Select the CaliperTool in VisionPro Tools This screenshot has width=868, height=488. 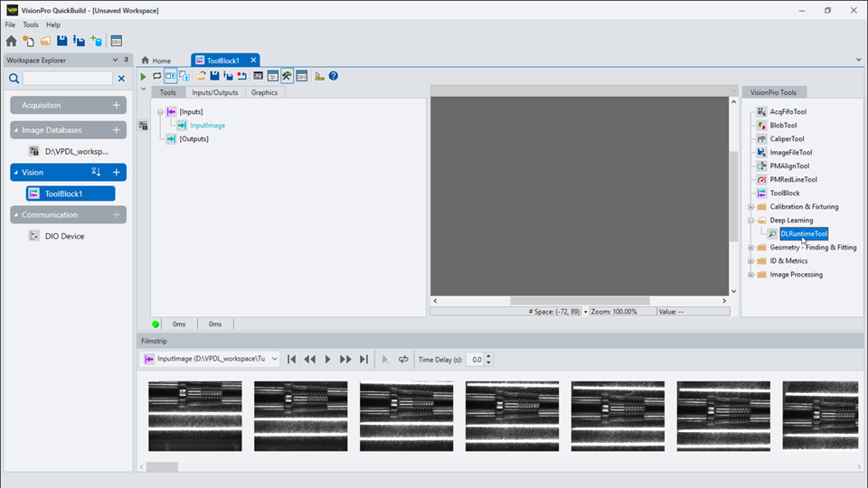click(787, 139)
